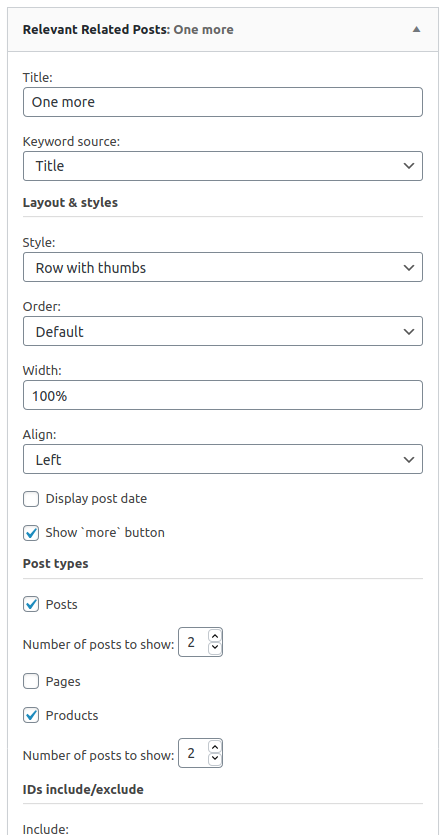Viewport: 442px width, 835px height.
Task: Open the Align dropdown set to Left
Action: [x=223, y=459]
